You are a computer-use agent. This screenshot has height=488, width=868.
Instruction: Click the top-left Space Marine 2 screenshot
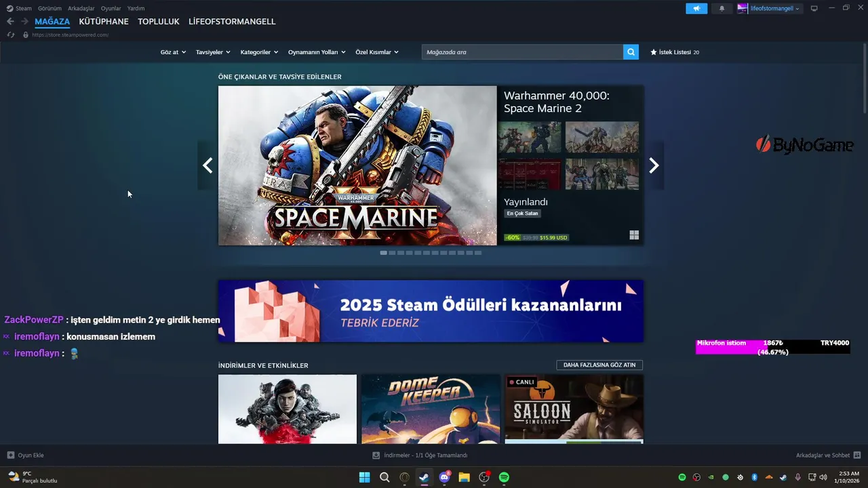click(530, 138)
